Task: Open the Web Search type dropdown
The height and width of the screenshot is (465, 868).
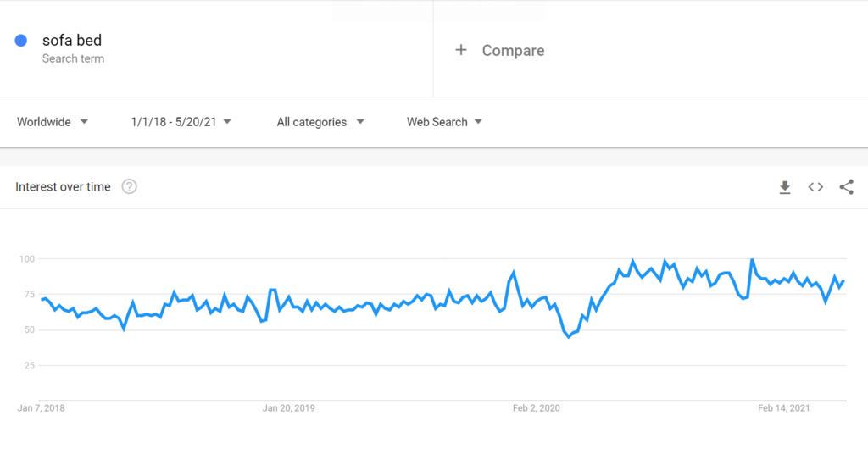Action: click(x=444, y=122)
